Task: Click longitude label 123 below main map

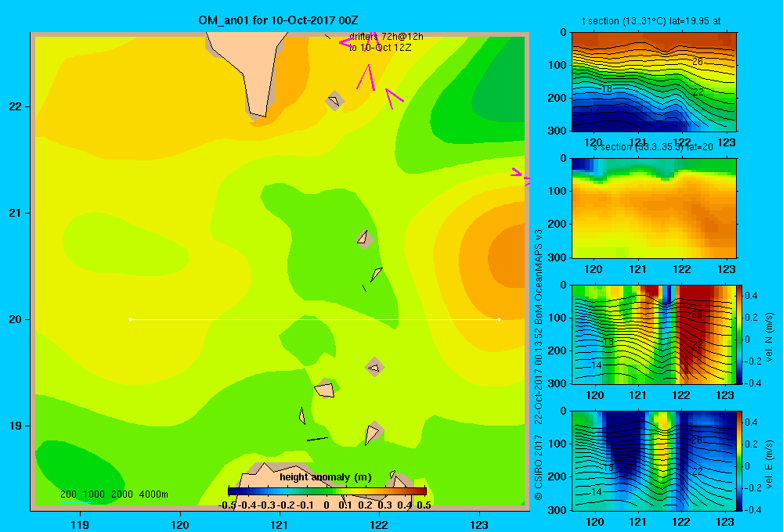Action: coord(479,524)
